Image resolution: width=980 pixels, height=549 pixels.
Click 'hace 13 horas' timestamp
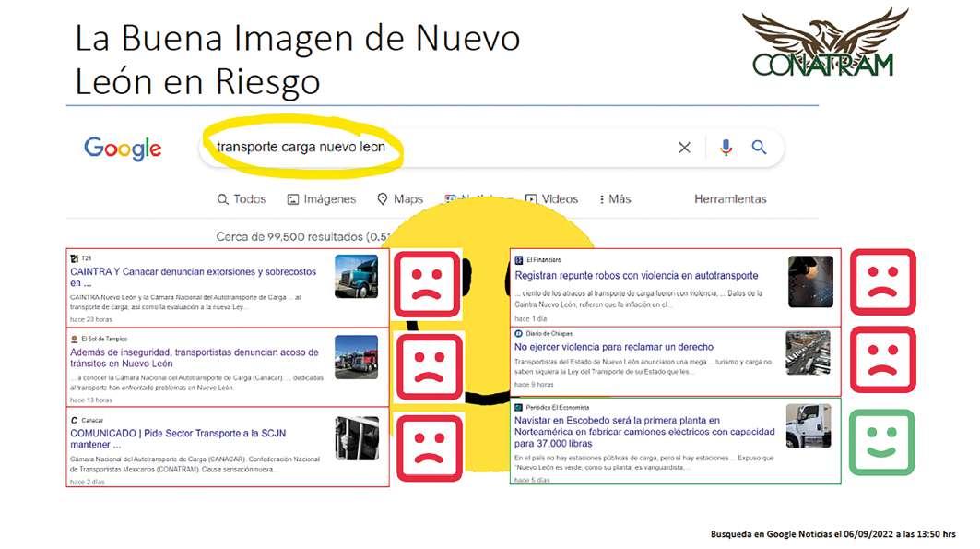[91, 400]
